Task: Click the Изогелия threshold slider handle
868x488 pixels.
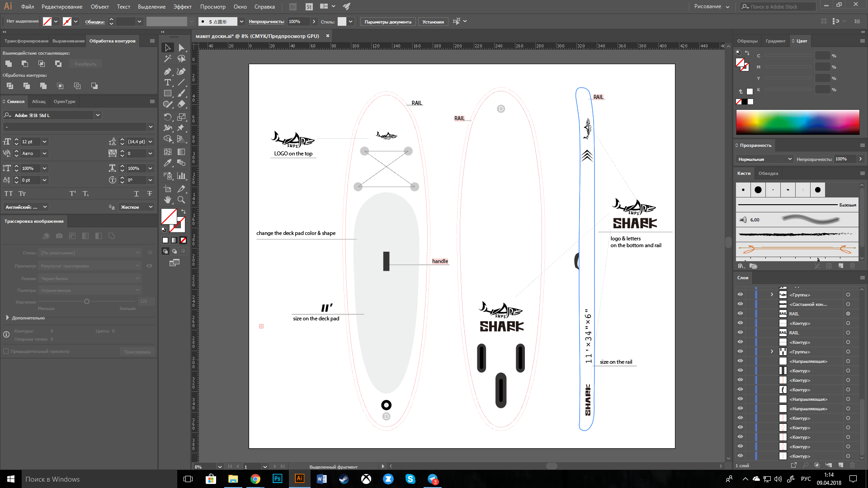Action: pyautogui.click(x=87, y=301)
